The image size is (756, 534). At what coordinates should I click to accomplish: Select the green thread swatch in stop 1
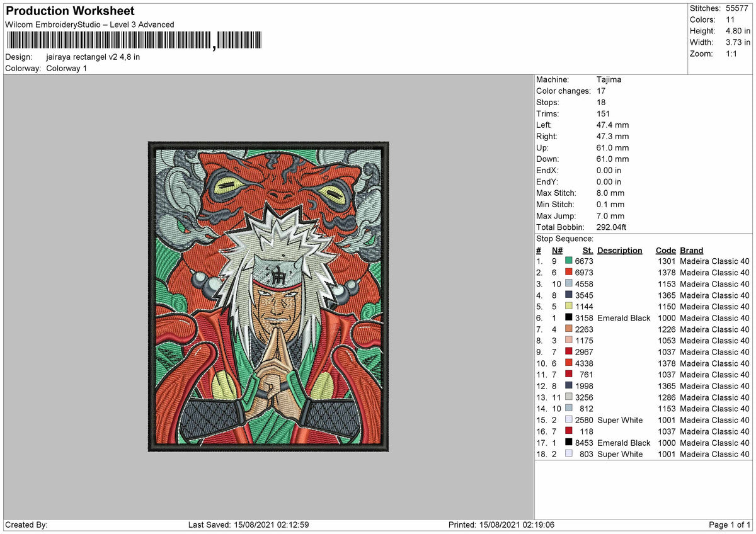(568, 261)
